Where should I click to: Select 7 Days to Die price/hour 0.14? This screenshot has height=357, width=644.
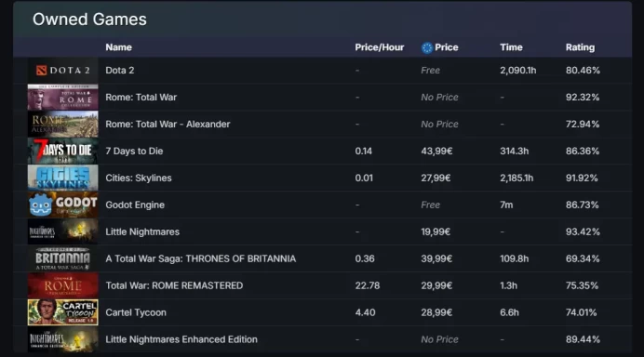[x=364, y=151]
